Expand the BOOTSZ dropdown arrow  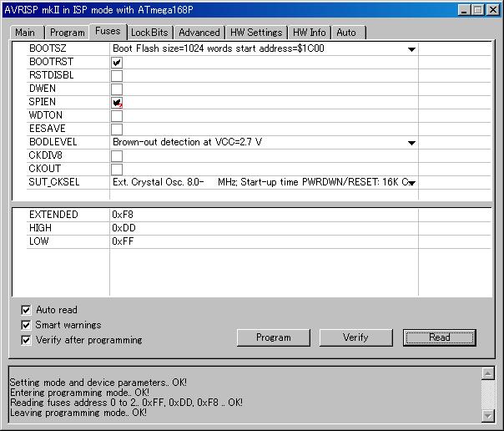click(x=411, y=49)
